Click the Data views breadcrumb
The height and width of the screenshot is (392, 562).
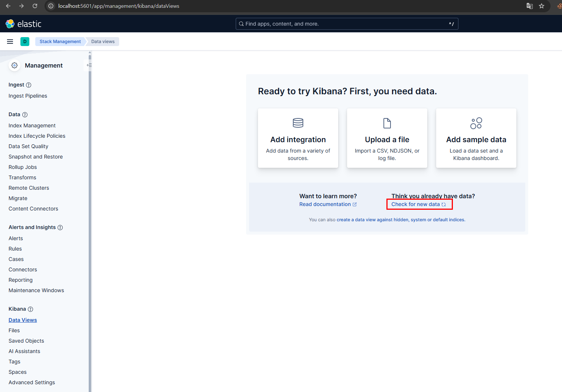(103, 42)
